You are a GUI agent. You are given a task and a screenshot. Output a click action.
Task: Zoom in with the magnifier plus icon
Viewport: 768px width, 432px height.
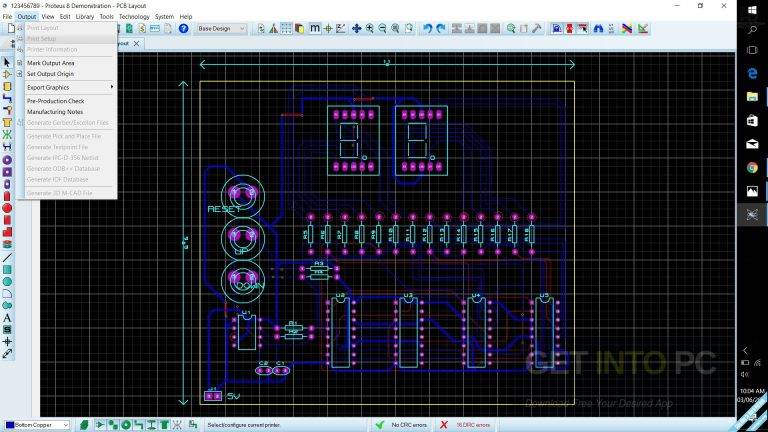[369, 28]
